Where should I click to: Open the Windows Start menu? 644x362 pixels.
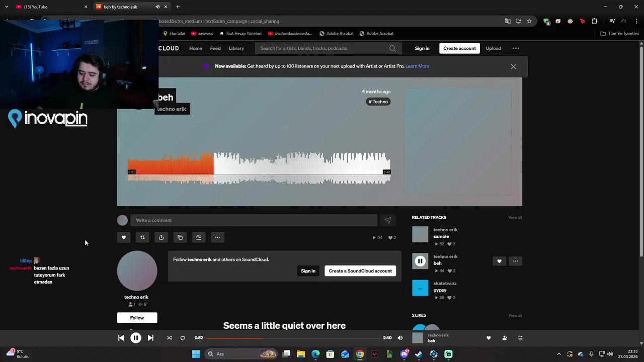(x=196, y=354)
